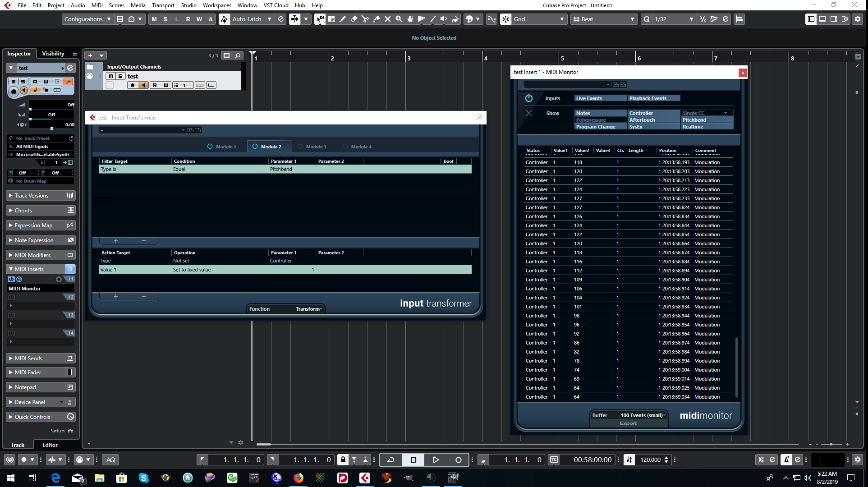Image resolution: width=868 pixels, height=487 pixels.
Task: Select the Hand tool in the toolbar
Action: [x=410, y=19]
